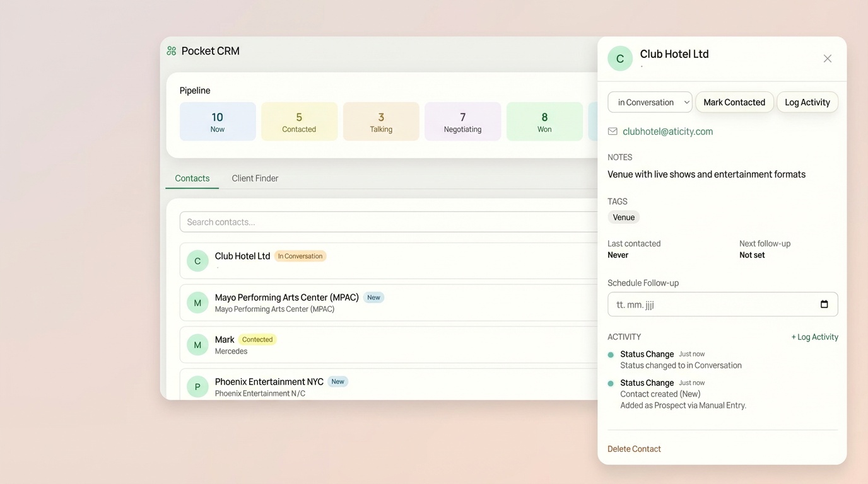868x484 pixels.
Task: Click the Mark contact avatar
Action: (x=197, y=345)
